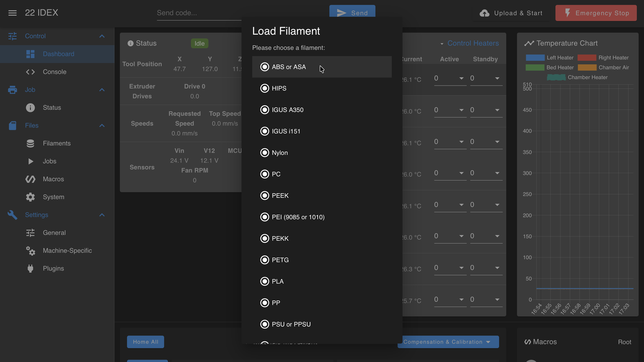Open Standby temperature dropdown in 26.3 °C row
The width and height of the screenshot is (644, 362).
click(x=486, y=268)
